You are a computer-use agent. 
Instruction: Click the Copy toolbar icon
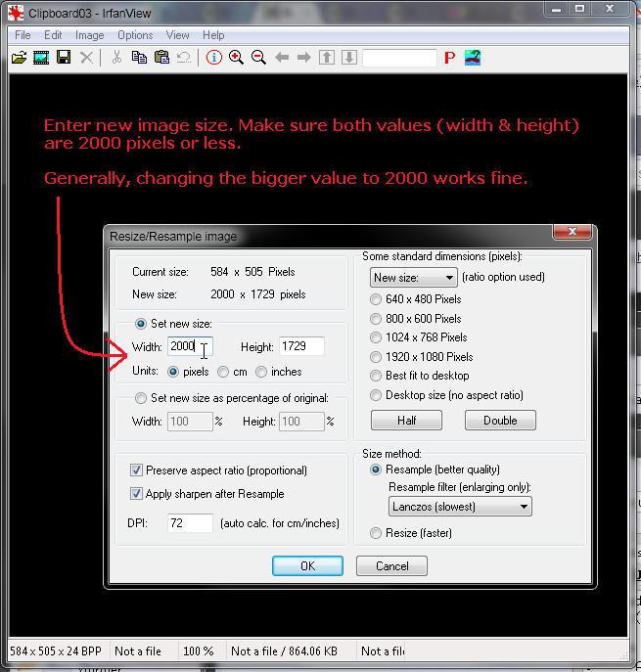[139, 57]
